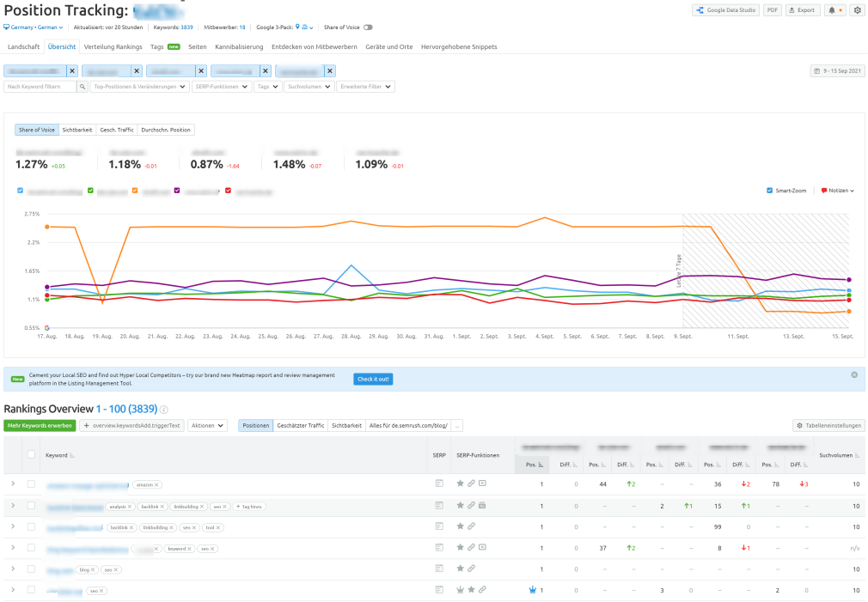Open the Kannibalisierung tab

239,47
